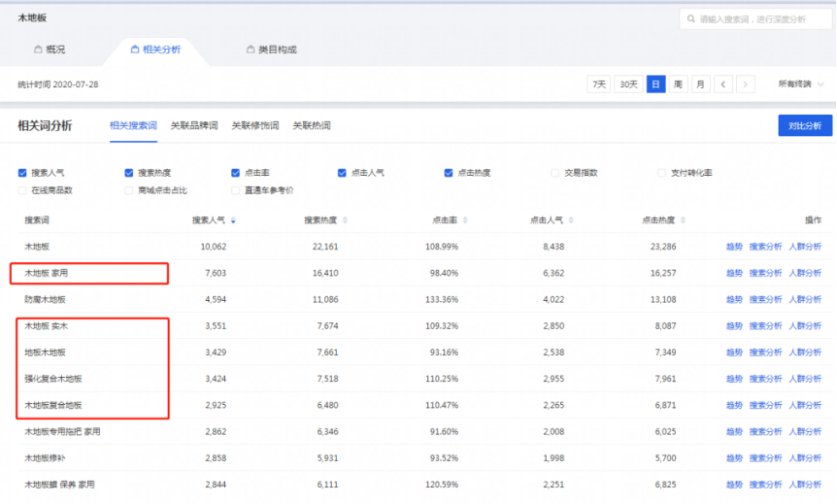837x504 pixels.
Task: Select the 日 time granularity
Action: tap(656, 84)
